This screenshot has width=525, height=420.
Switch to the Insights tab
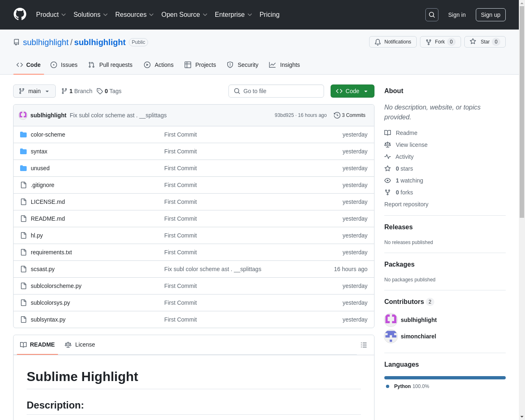point(284,65)
